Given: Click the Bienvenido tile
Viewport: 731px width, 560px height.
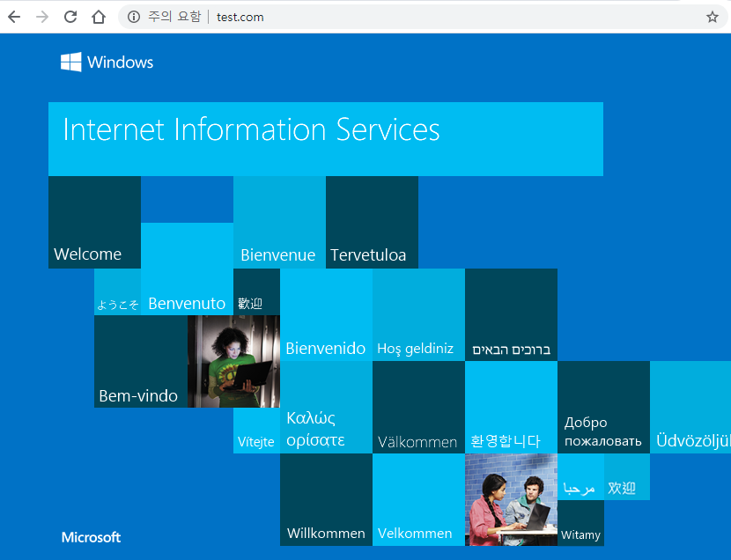Looking at the screenshot, I should (x=326, y=314).
